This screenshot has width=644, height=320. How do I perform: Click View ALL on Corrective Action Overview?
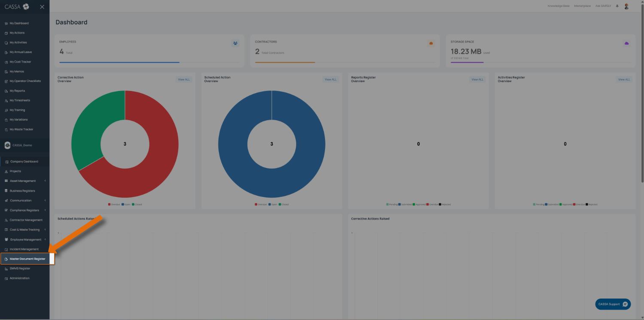(184, 79)
